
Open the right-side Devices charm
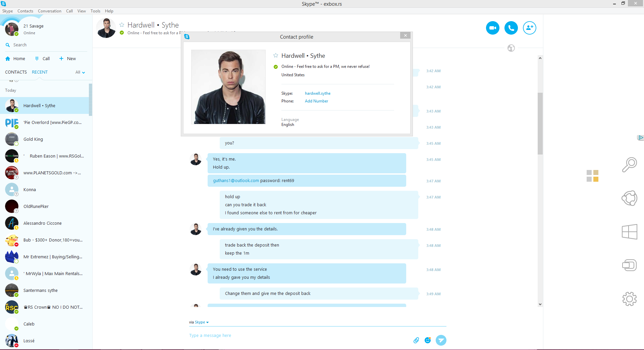(x=629, y=265)
